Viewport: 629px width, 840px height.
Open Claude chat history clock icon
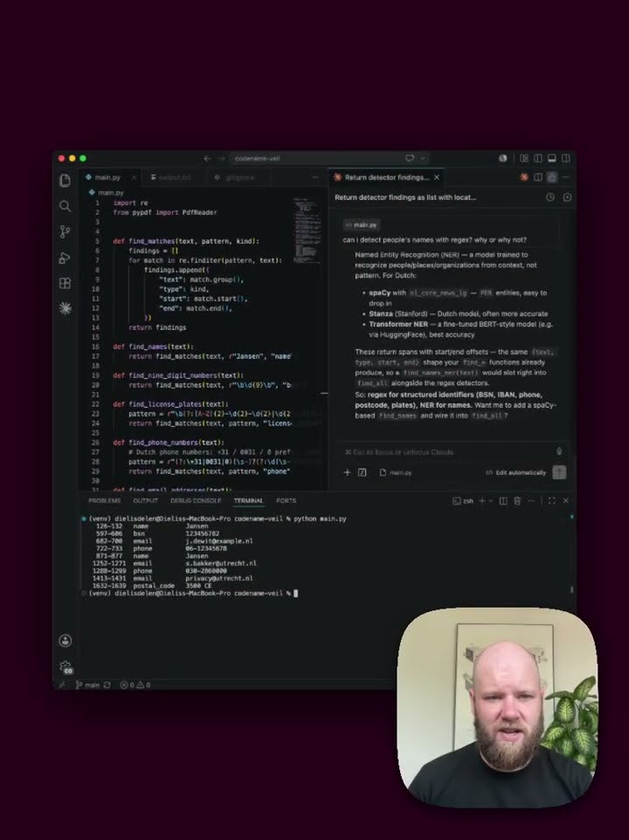(550, 197)
